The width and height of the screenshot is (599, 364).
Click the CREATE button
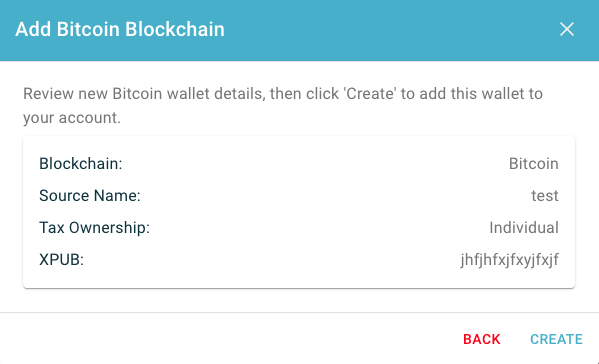(556, 339)
